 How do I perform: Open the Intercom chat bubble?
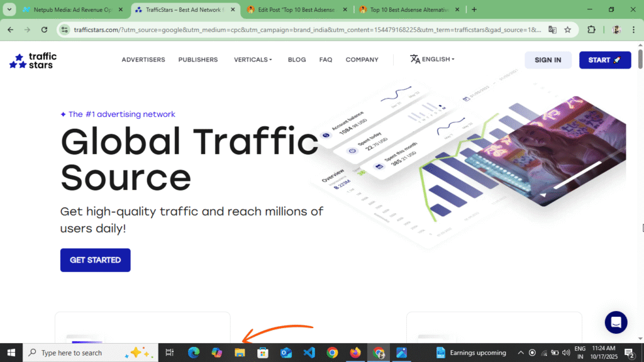616,322
